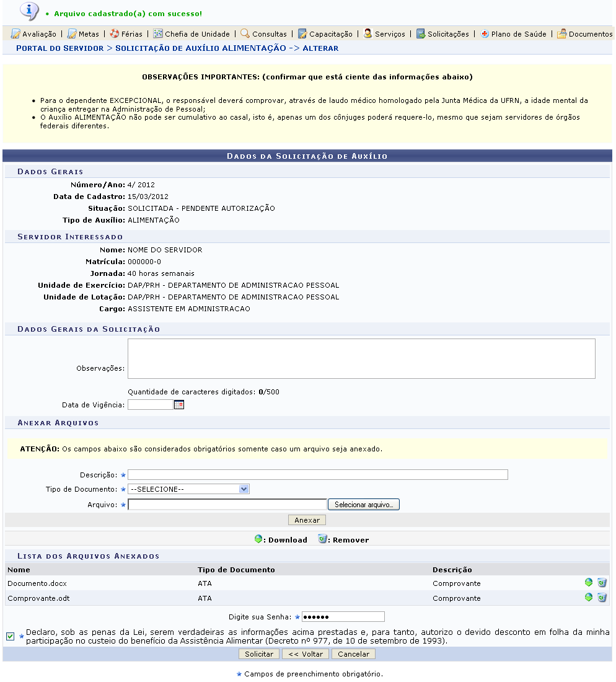Click the Solicitar button
This screenshot has width=616, height=682.
(259, 654)
